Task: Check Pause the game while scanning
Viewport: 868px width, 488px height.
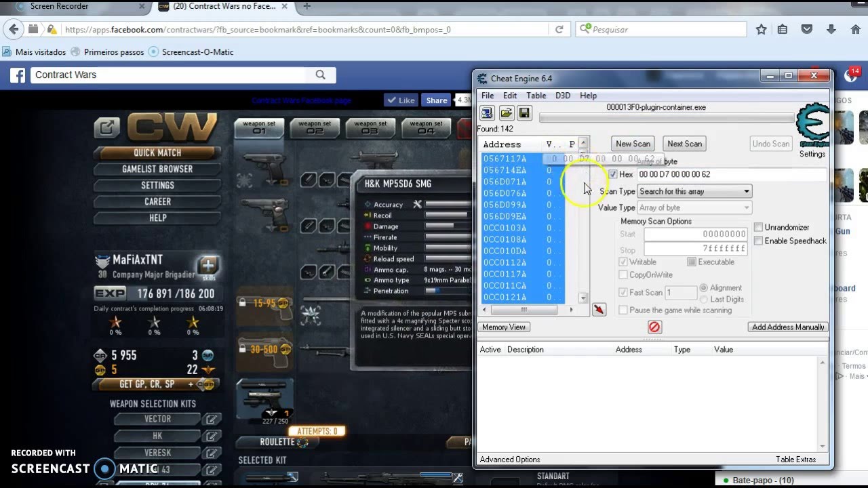Action: tap(623, 310)
